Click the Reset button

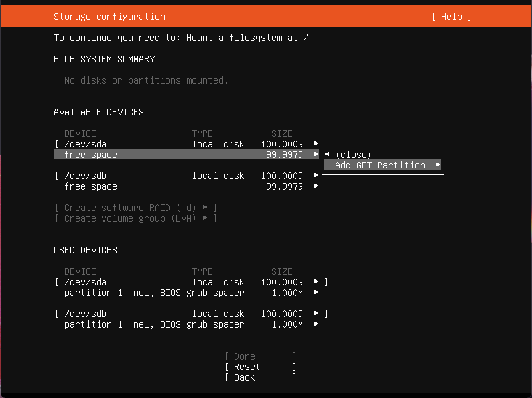pyautogui.click(x=260, y=367)
